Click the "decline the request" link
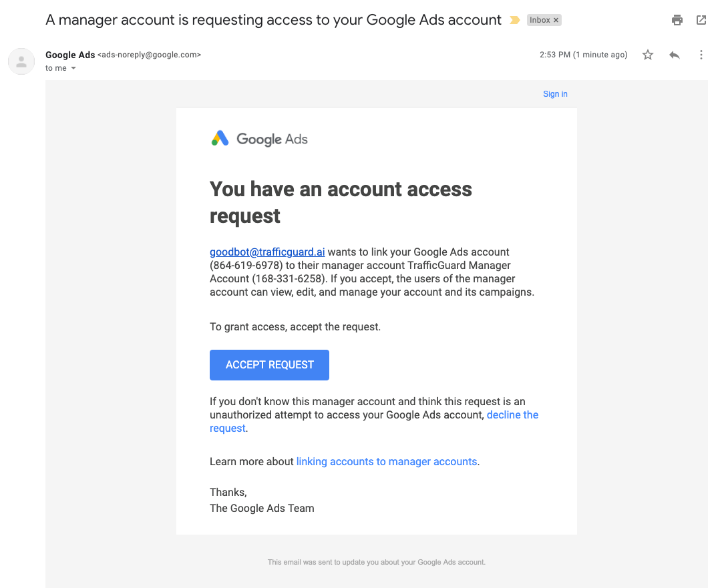722x588 pixels. [512, 415]
